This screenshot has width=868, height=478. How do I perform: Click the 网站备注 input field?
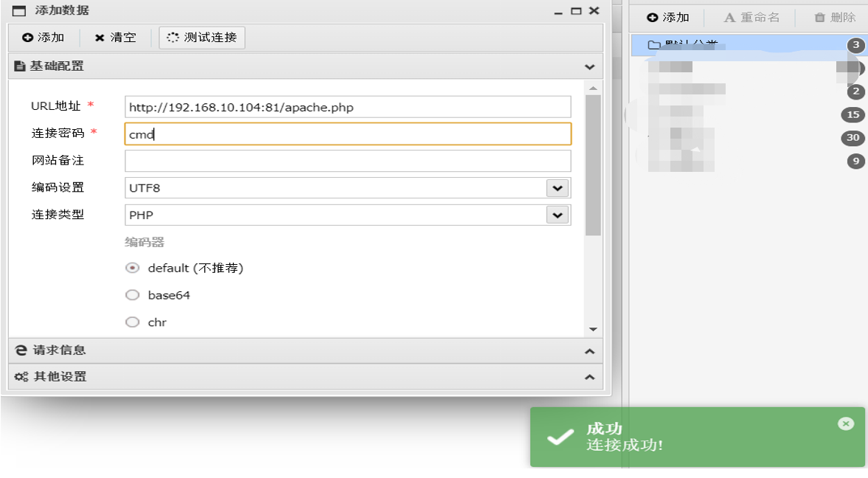(347, 161)
